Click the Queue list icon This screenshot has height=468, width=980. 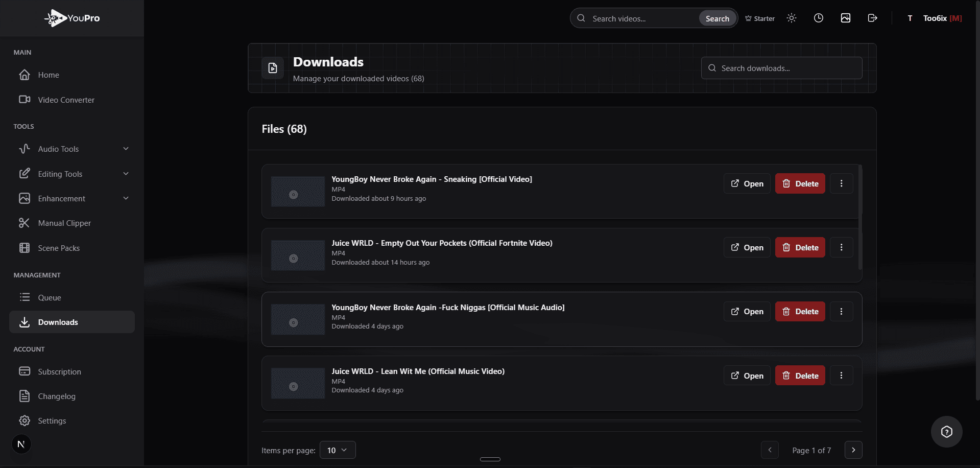point(25,297)
